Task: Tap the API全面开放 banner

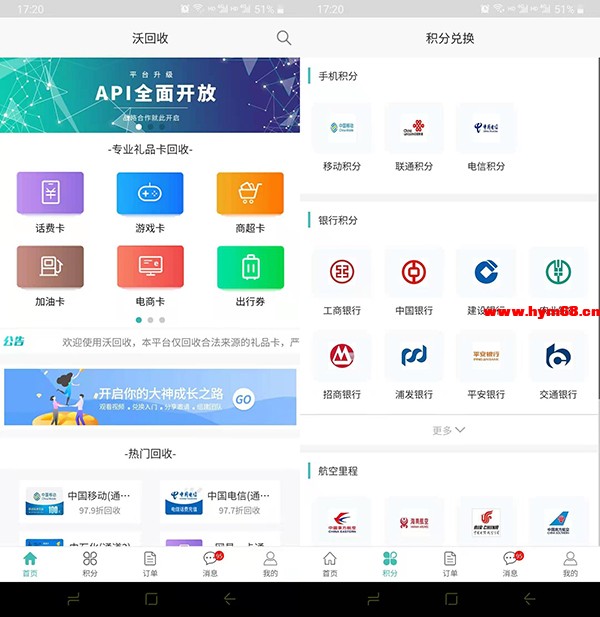Action: (150, 95)
